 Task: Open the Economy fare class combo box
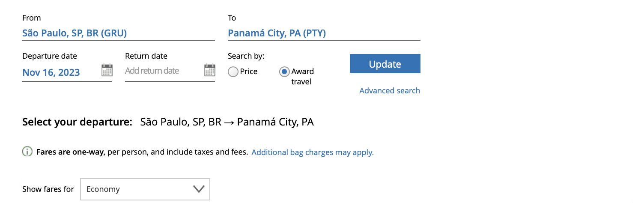(145, 189)
